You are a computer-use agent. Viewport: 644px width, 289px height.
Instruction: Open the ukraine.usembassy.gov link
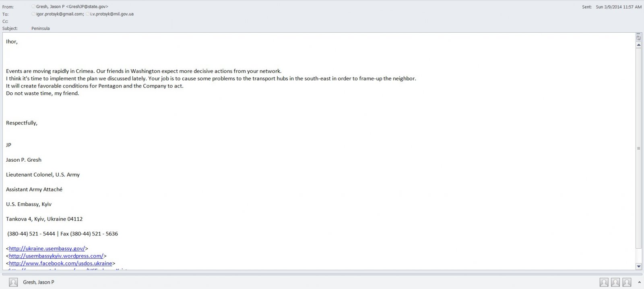47,249
